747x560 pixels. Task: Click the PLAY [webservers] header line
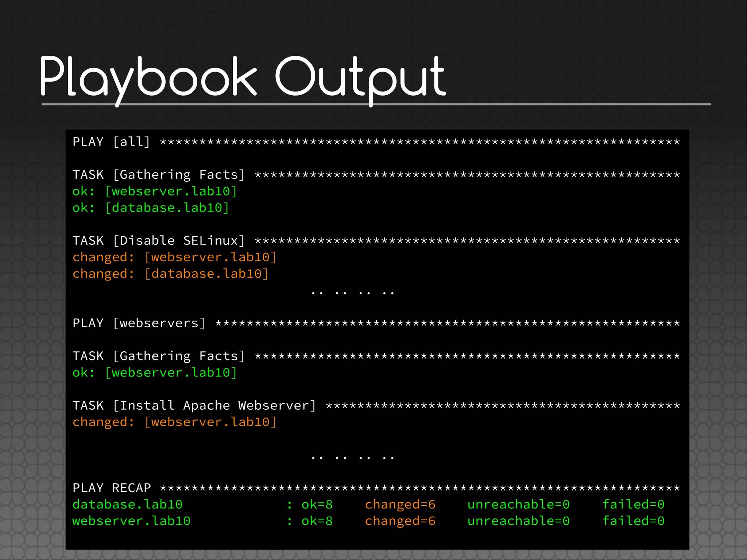tap(139, 323)
